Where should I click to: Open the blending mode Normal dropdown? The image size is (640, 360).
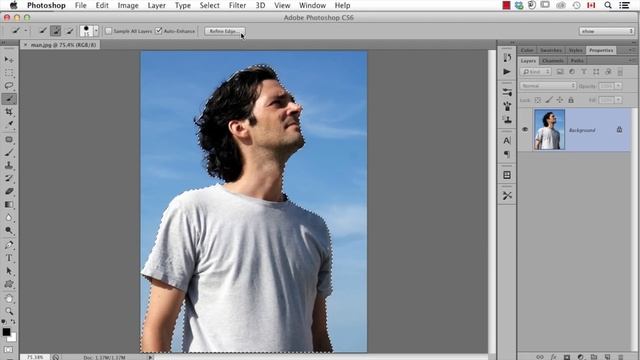[548, 86]
